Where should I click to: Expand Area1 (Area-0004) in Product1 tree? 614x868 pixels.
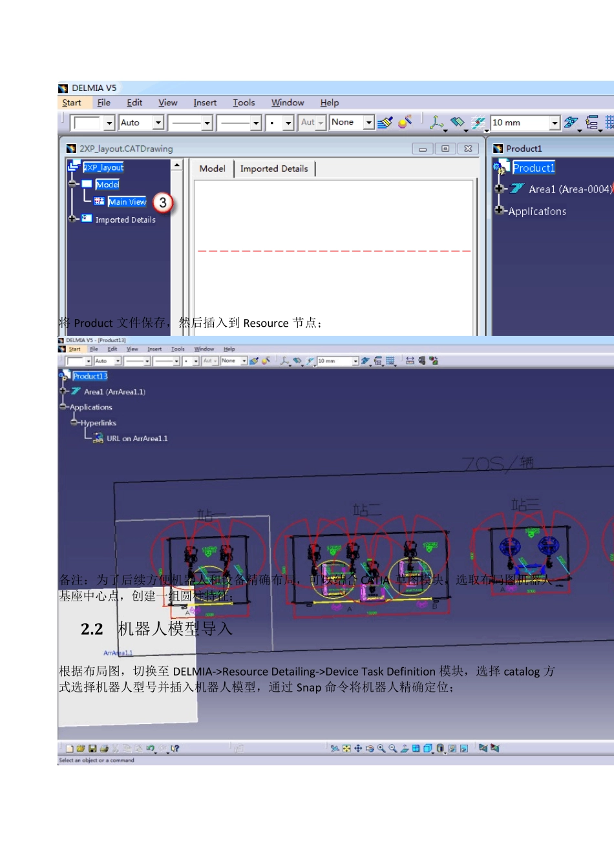pos(499,189)
